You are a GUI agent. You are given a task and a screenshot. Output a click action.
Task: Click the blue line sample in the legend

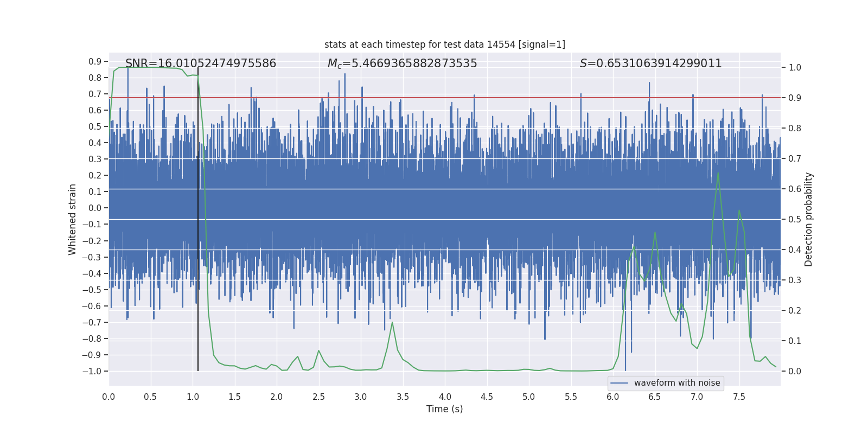pyautogui.click(x=620, y=383)
